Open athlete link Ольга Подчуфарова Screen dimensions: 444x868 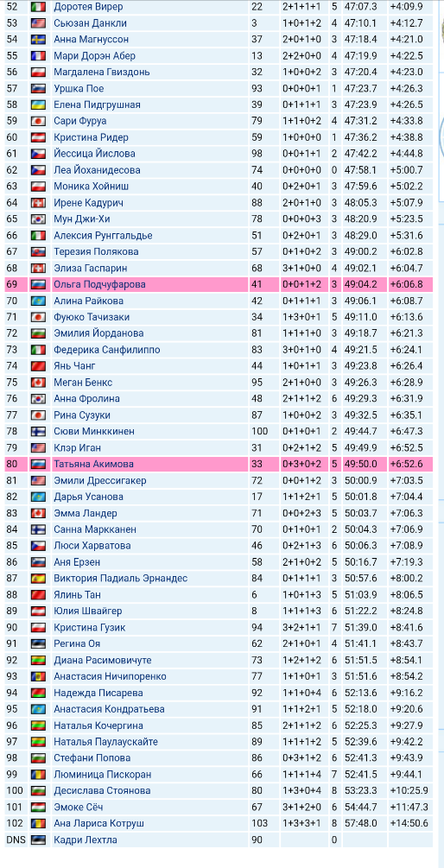click(99, 284)
